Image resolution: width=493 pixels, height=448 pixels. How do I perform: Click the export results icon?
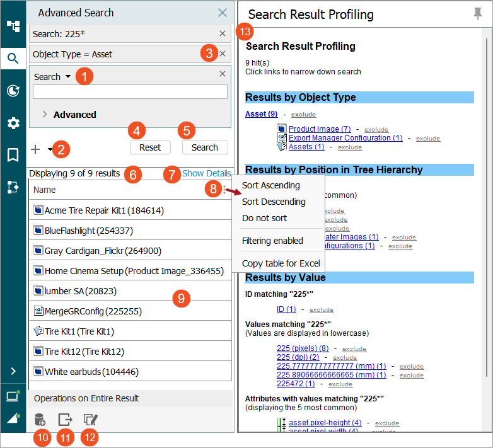pos(66,420)
